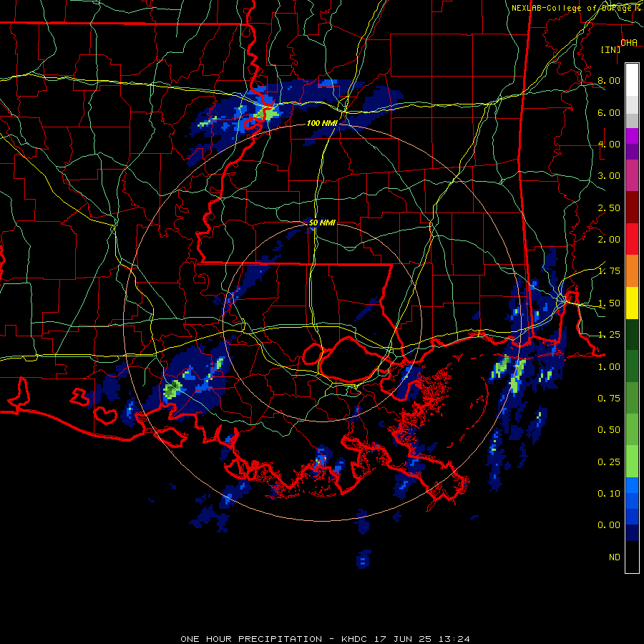Click the "OHA" product label
The image size is (644, 644).
tap(629, 42)
